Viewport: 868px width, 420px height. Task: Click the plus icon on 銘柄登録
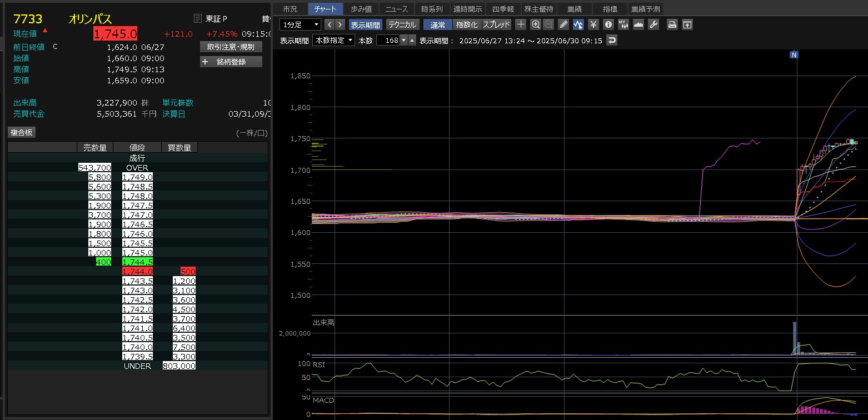205,62
